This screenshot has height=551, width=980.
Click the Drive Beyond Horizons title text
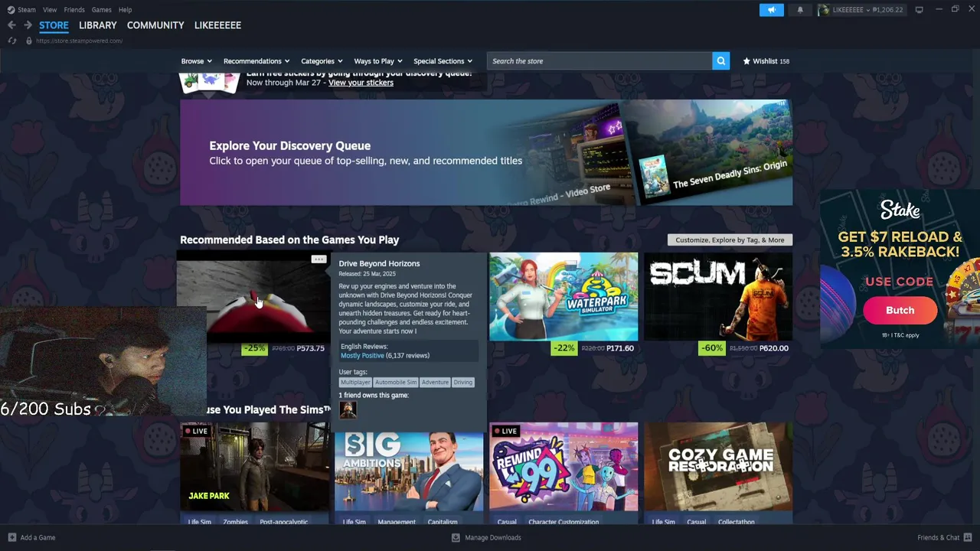[x=379, y=263]
